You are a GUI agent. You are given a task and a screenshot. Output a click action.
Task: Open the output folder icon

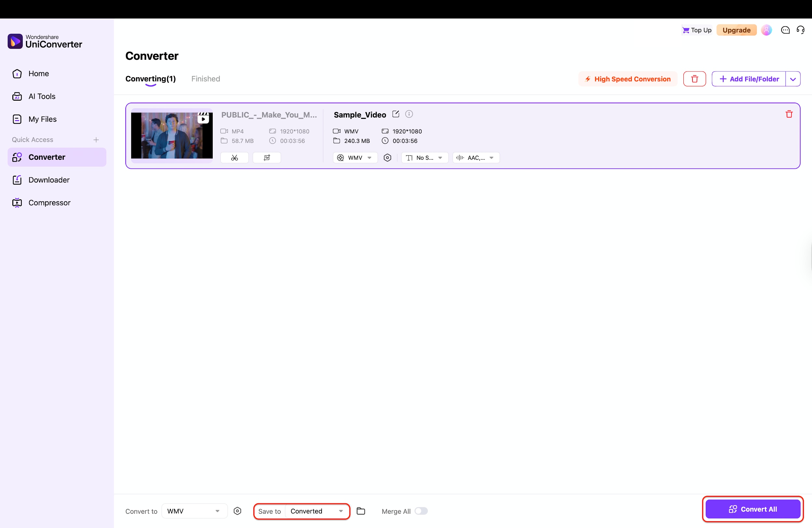pos(361,511)
